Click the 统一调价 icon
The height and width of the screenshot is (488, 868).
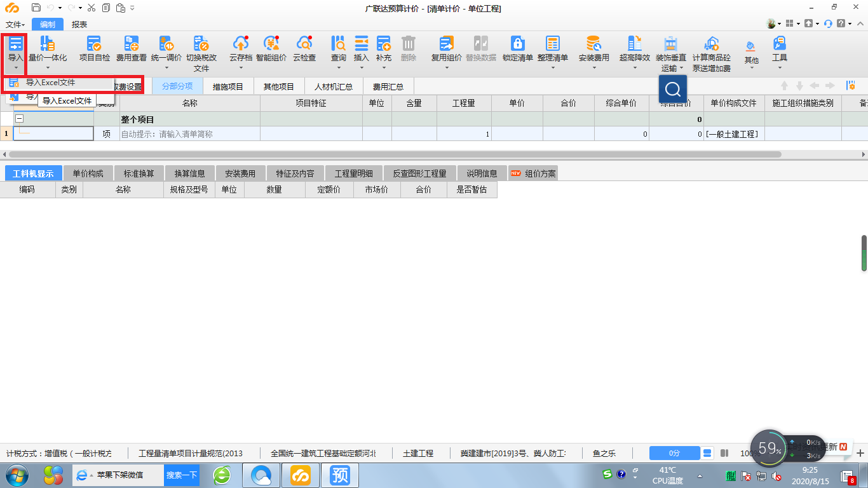coord(166,44)
